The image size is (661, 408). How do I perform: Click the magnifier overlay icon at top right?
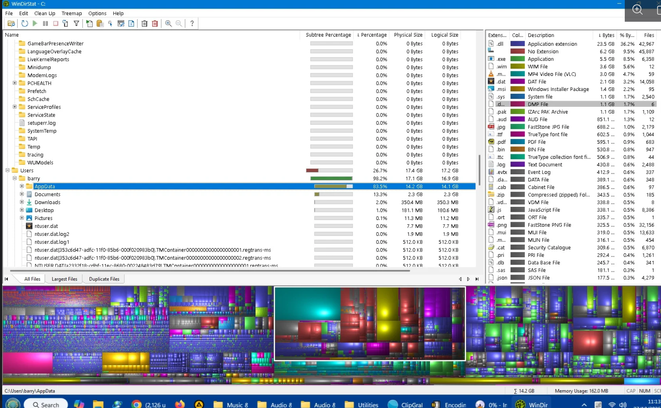[x=637, y=9]
